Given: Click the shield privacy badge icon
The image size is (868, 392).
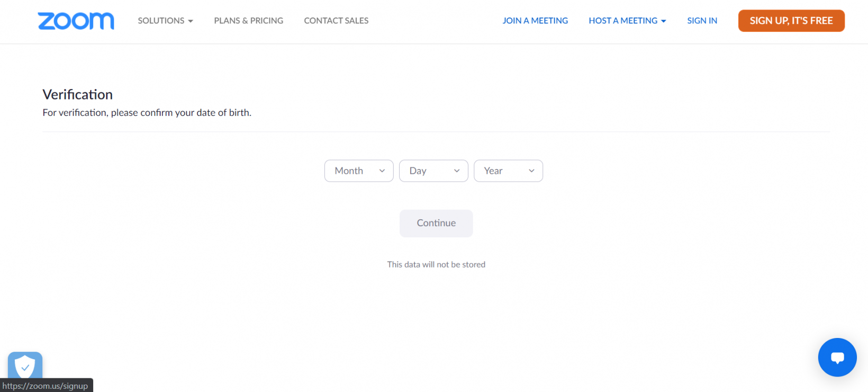Looking at the screenshot, I should pos(25,366).
